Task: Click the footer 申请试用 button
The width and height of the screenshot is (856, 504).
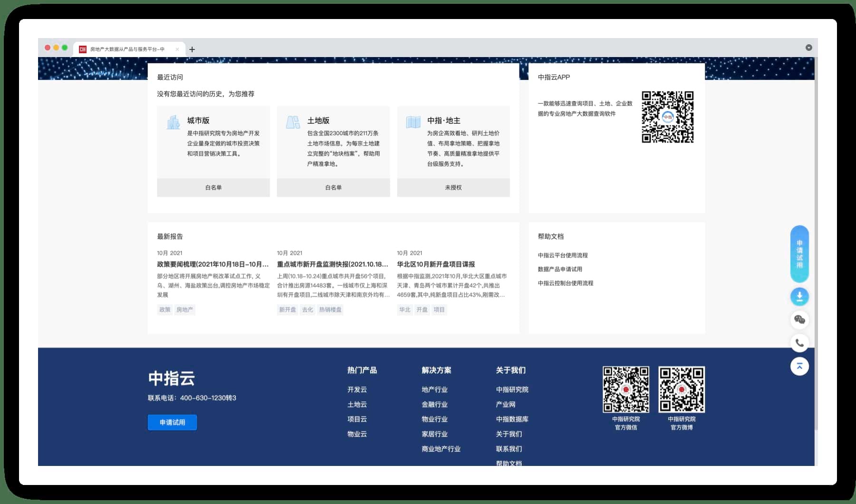Action: [x=172, y=422]
